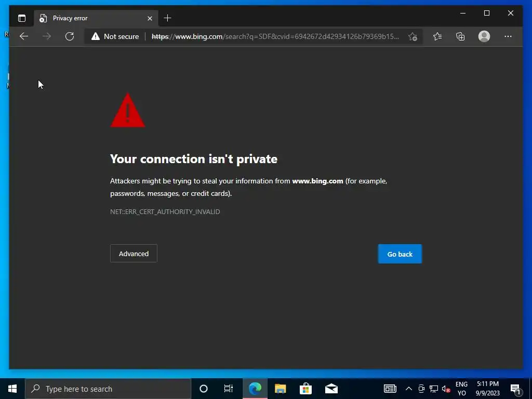Click the forward navigation arrow

(47, 36)
